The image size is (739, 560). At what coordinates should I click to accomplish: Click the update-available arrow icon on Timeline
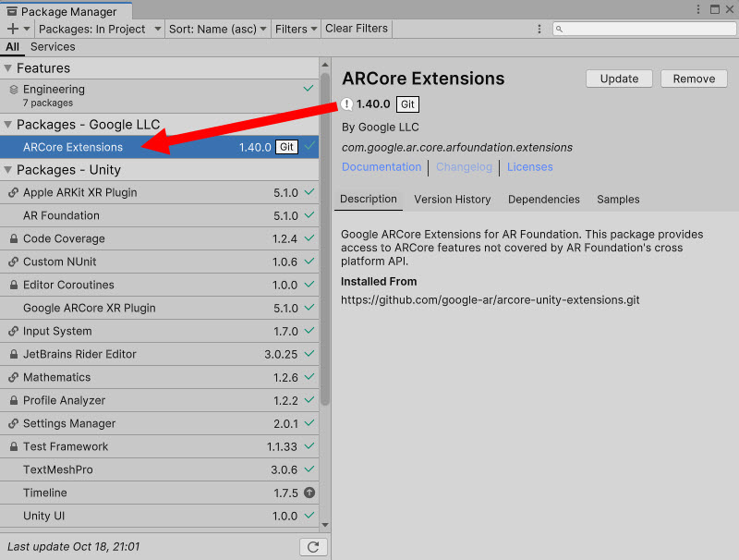pos(309,493)
